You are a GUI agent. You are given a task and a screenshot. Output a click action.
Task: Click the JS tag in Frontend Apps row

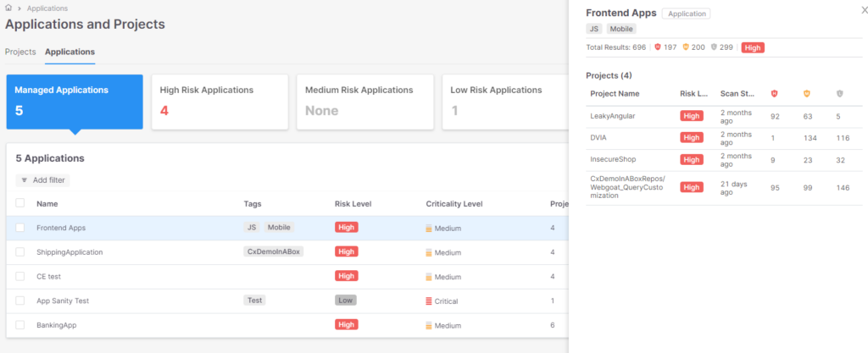click(x=251, y=227)
